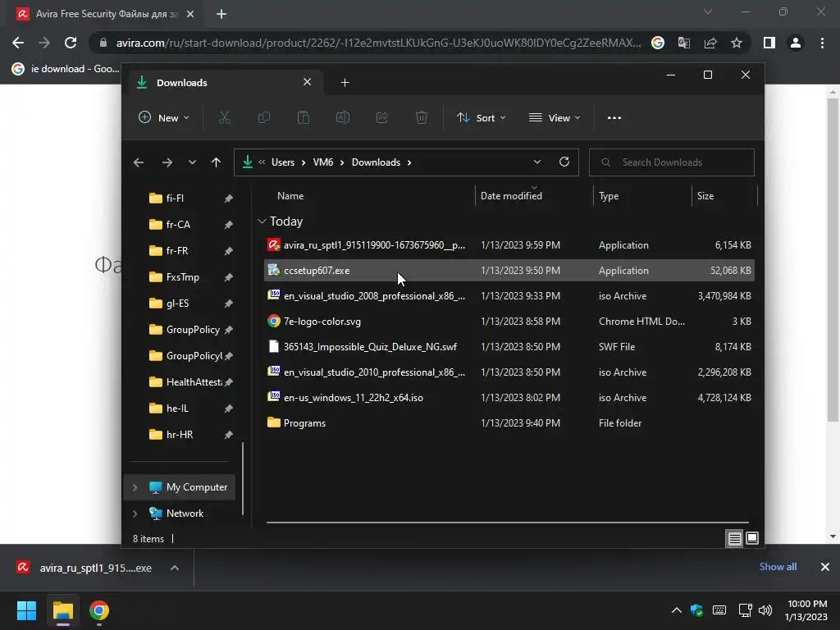The height and width of the screenshot is (630, 840).
Task: Open he-IL folder in sidebar
Action: [177, 409]
